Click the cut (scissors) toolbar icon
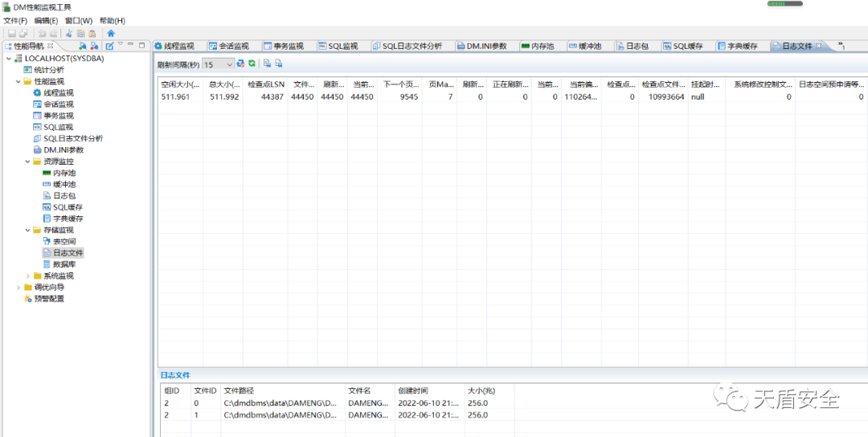Viewport: 868px width, 437px height. point(69,33)
